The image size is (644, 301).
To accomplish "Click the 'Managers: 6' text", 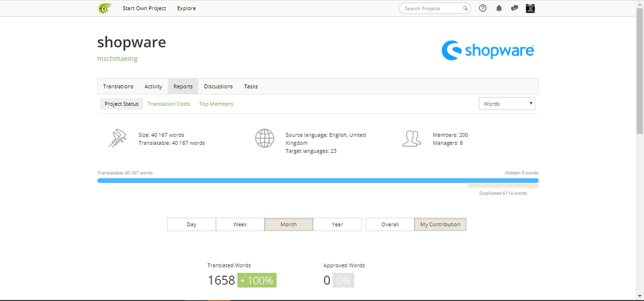I will point(448,143).
